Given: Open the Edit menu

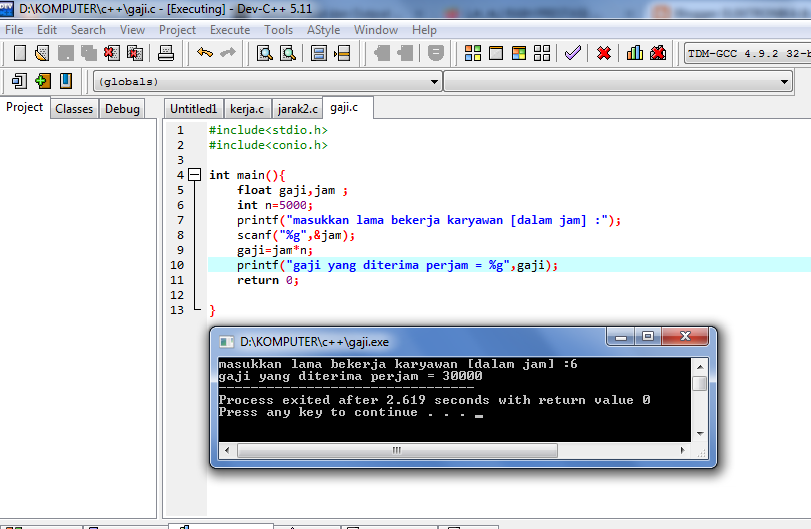Looking at the screenshot, I should click(47, 30).
